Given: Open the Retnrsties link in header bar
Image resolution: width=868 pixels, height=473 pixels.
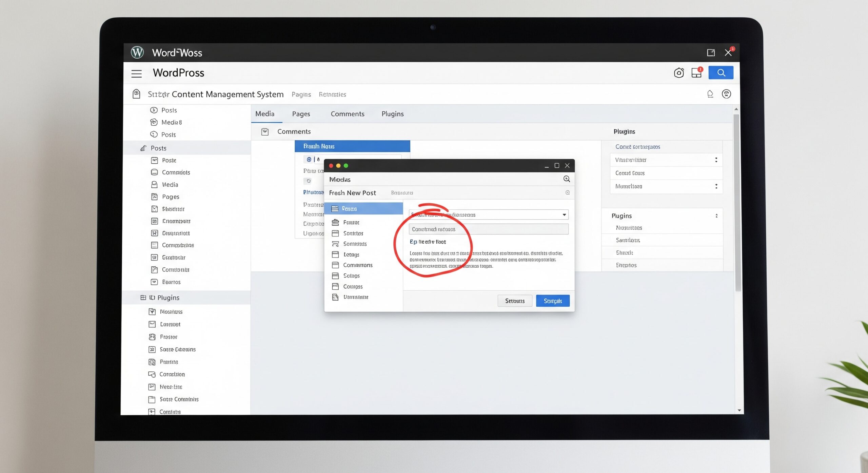Looking at the screenshot, I should [x=332, y=94].
